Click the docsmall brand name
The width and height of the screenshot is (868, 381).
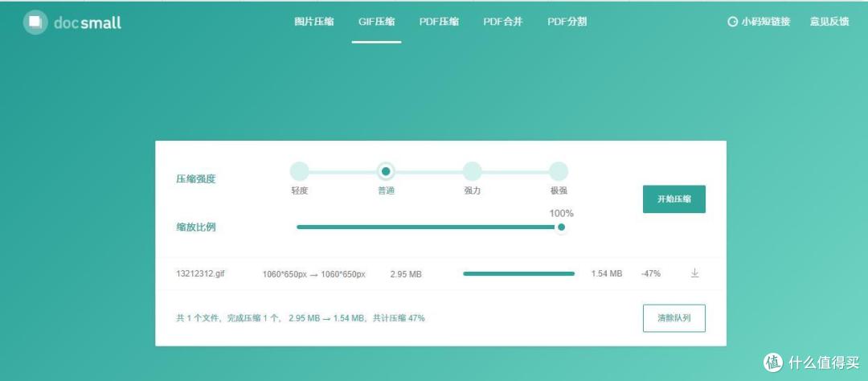pyautogui.click(x=88, y=23)
